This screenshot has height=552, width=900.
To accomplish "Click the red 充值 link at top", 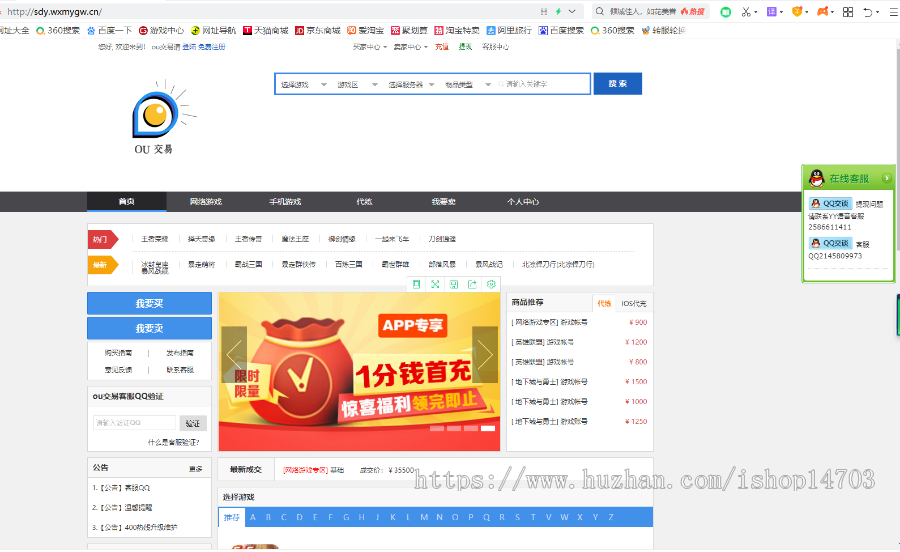I will pyautogui.click(x=442, y=47).
